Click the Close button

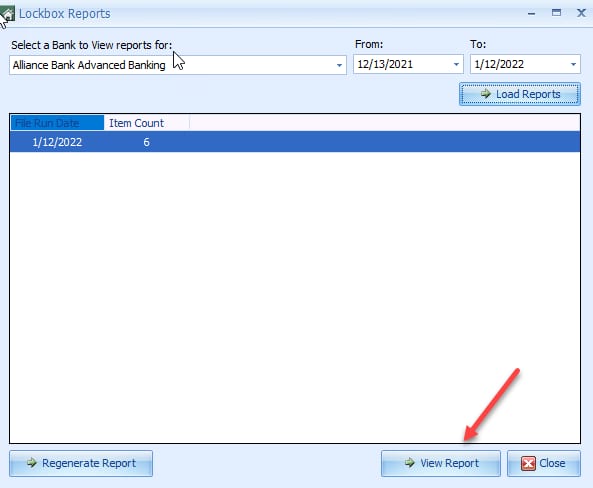(x=544, y=463)
